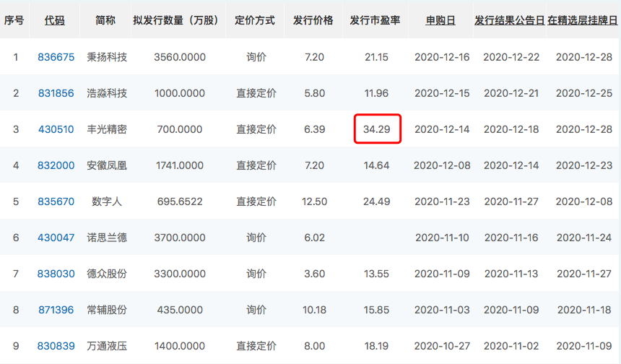
Task: Click listing date 2020-11-18
Action: tap(584, 309)
